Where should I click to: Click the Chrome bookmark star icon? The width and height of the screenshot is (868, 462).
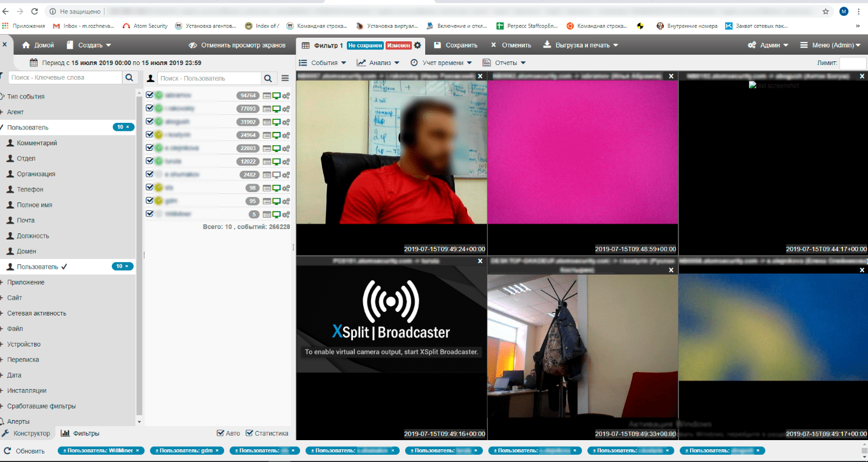[825, 12]
